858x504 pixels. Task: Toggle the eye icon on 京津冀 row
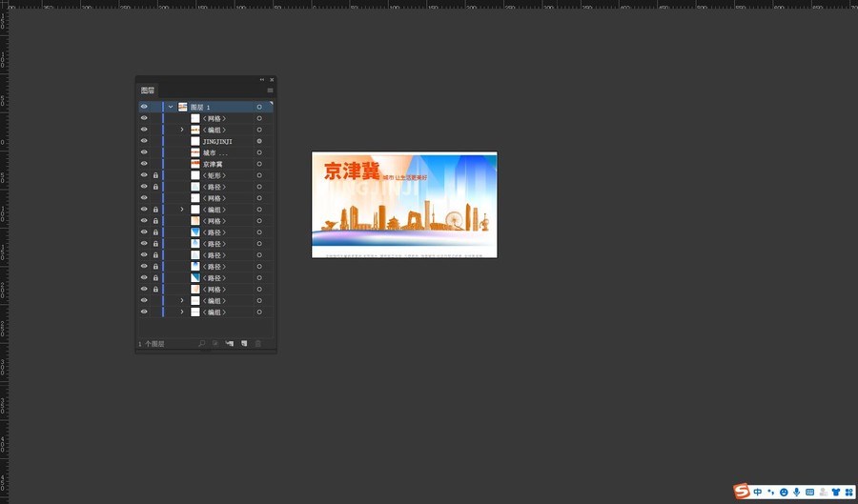[144, 164]
